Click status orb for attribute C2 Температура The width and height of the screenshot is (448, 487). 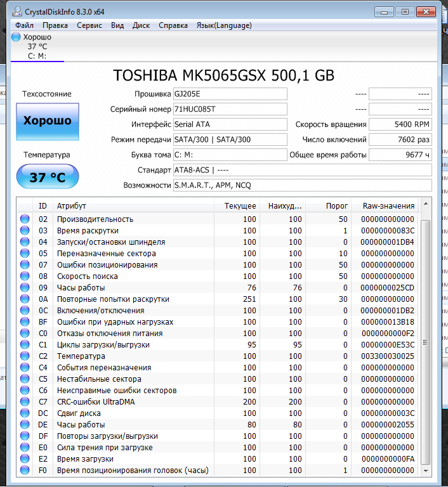click(x=25, y=356)
